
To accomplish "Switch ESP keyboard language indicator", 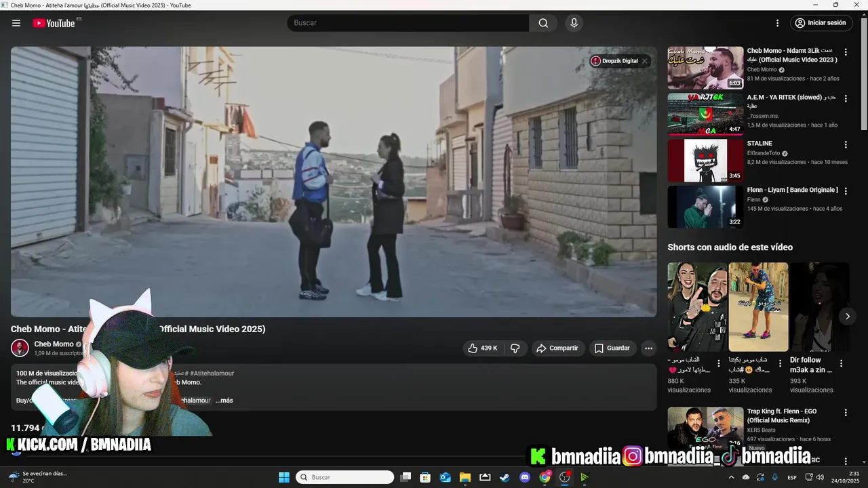I will (792, 477).
